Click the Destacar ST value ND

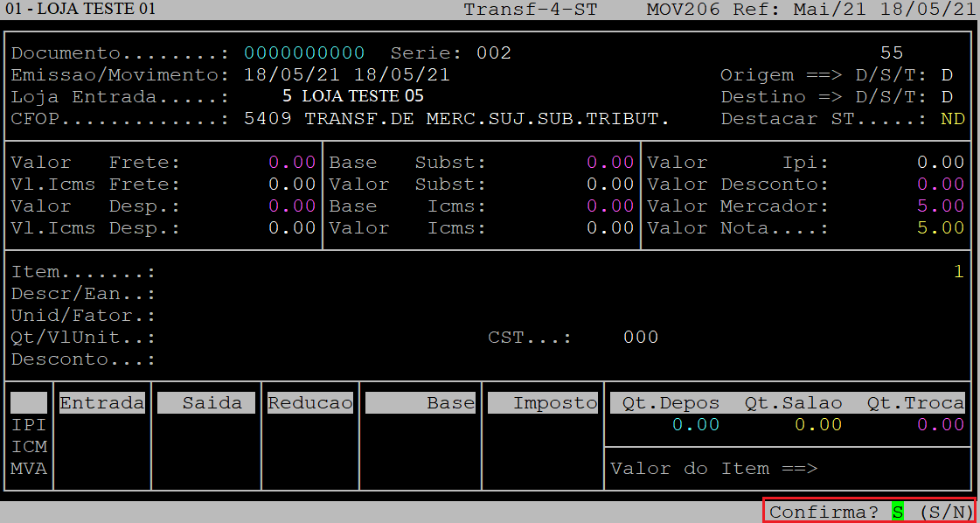tap(952, 119)
